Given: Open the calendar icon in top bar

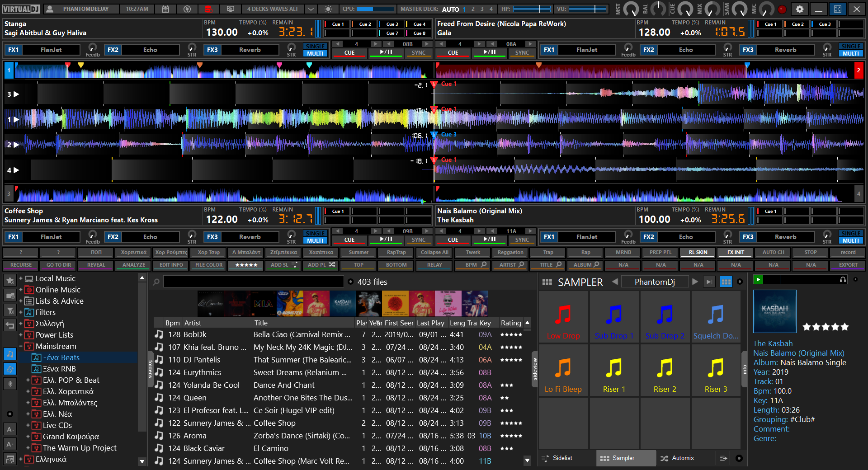Looking at the screenshot, I should [165, 9].
